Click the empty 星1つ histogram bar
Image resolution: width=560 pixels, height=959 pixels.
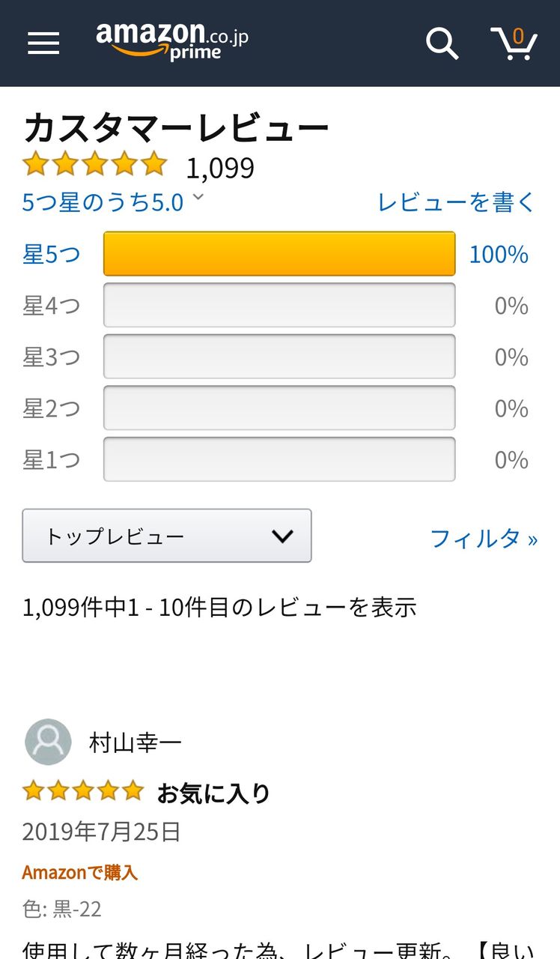tap(279, 459)
